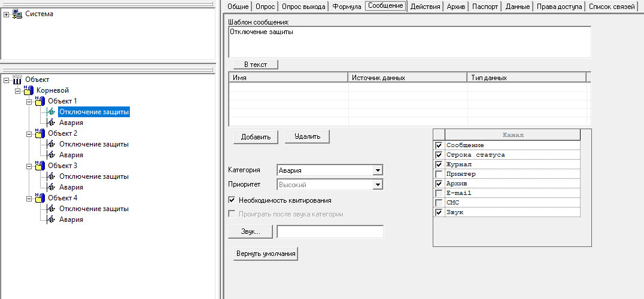Click the В текст button
The image size is (644, 299).
(256, 65)
